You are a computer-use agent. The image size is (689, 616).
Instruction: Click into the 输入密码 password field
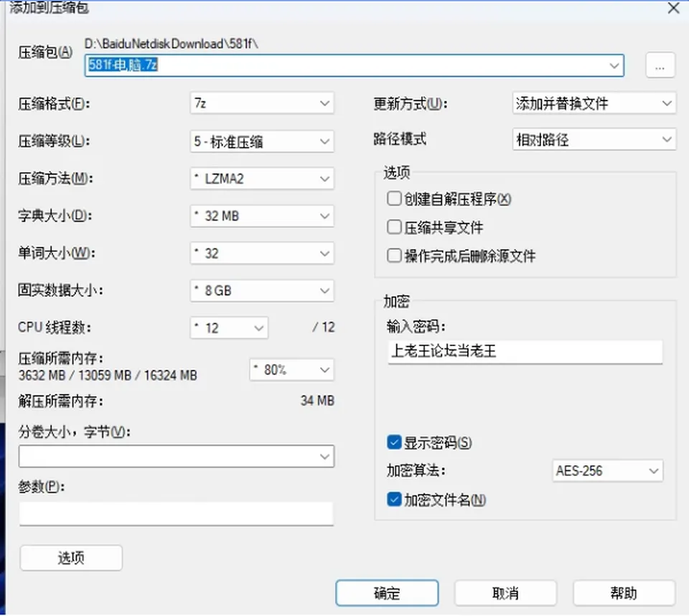coord(525,352)
